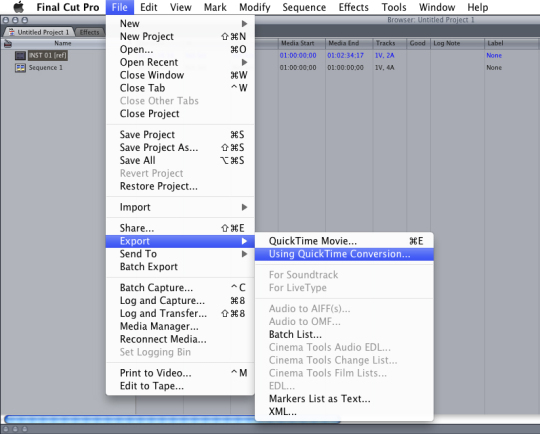Image resolution: width=540 pixels, height=434 pixels.
Task: Click the Untitled Project 1 tab icon
Action: pos(12,32)
